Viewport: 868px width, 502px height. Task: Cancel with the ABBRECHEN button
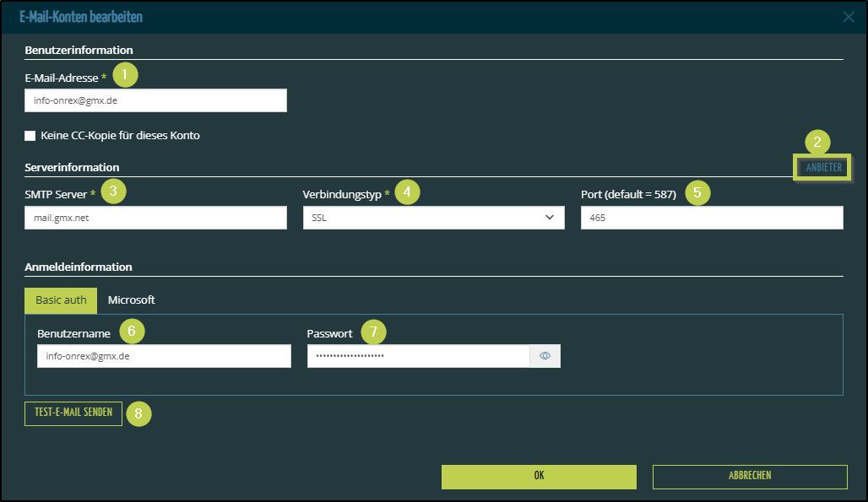point(749,476)
